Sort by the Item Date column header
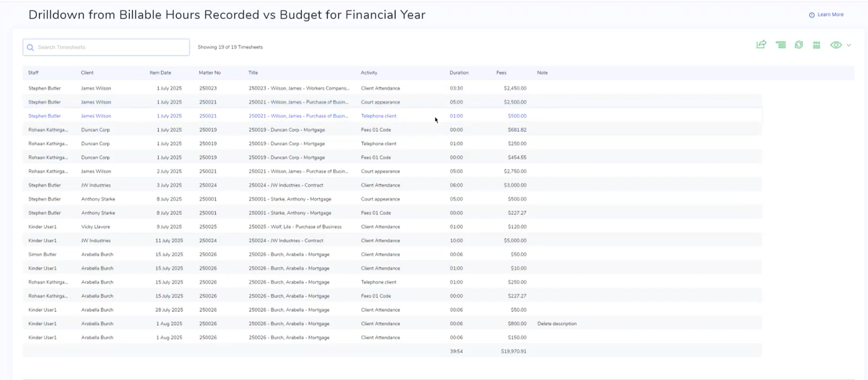Screen dimensions: 868x380 pyautogui.click(x=160, y=73)
